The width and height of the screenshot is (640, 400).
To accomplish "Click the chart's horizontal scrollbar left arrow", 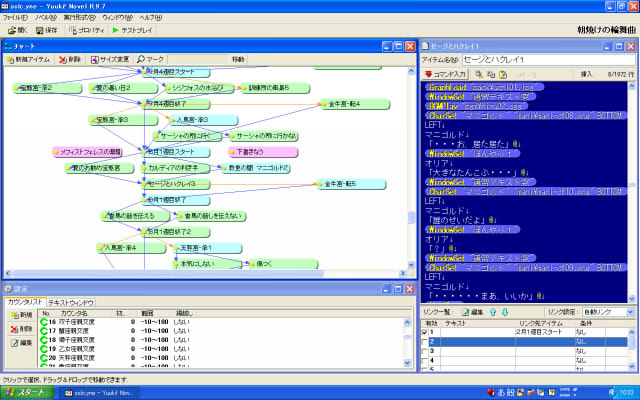I will coord(7,273).
